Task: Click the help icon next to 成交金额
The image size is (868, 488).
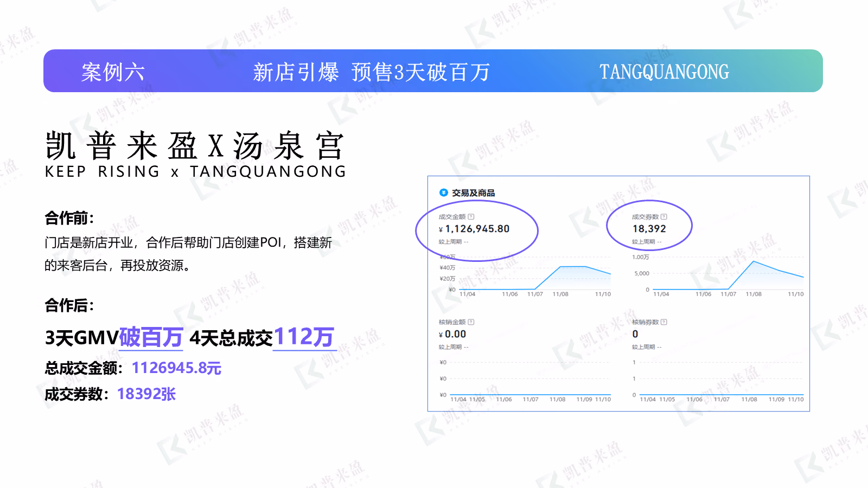Action: point(471,217)
